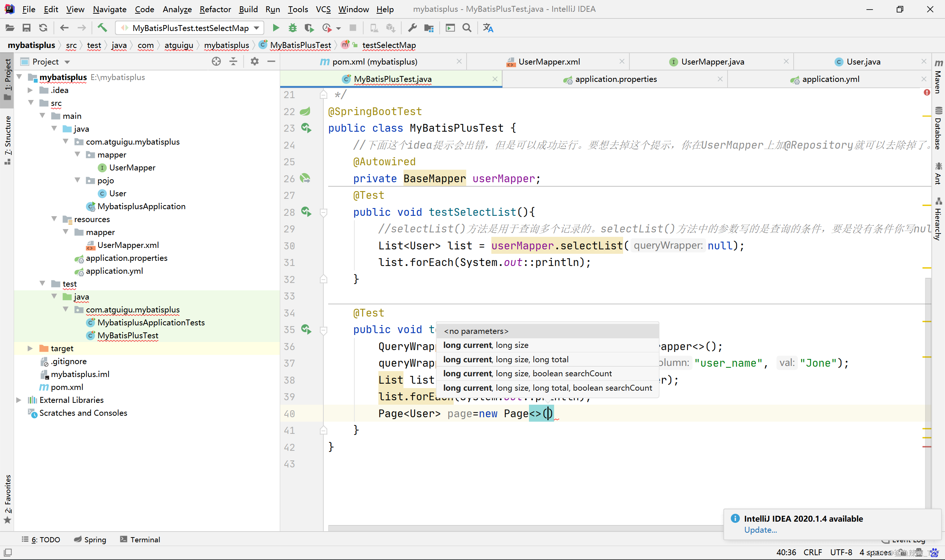The image size is (945, 560).
Task: Toggle the Project side tab
Action: pyautogui.click(x=7, y=80)
